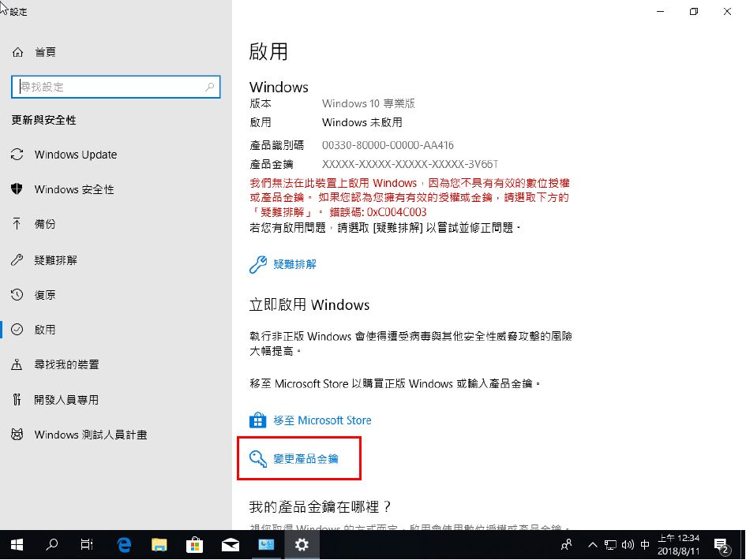Viewport: 746px width, 560px height.
Task: Open Action Center notifications icon
Action: (x=722, y=545)
